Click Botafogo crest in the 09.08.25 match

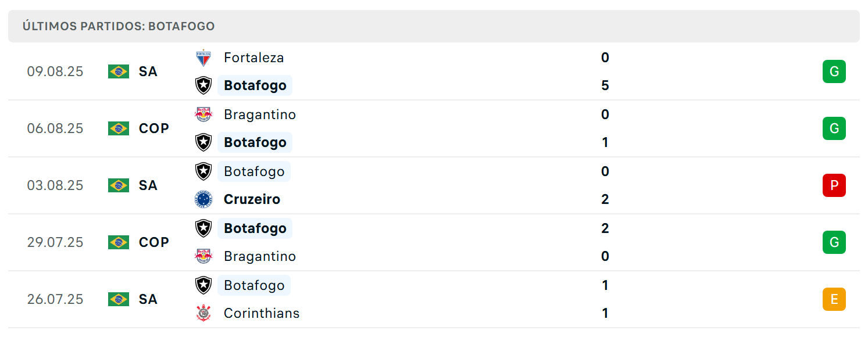(203, 85)
